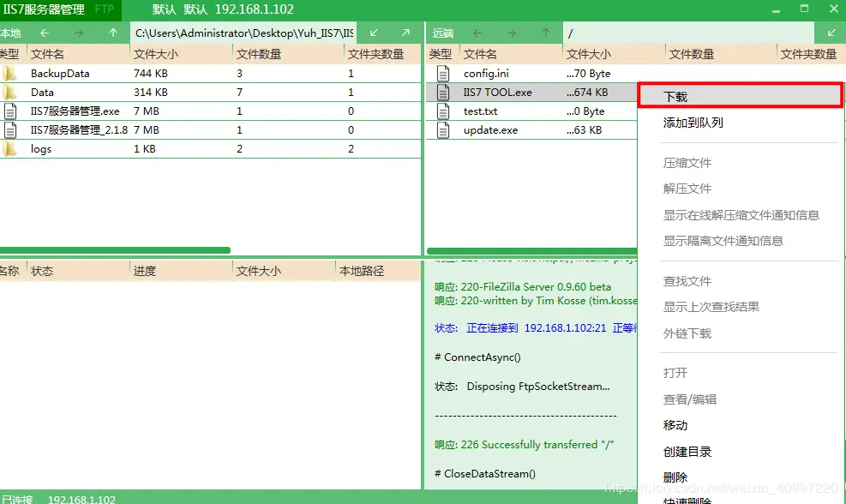This screenshot has height=504, width=846.
Task: Click the local pane down-left arrow icon
Action: click(x=374, y=33)
